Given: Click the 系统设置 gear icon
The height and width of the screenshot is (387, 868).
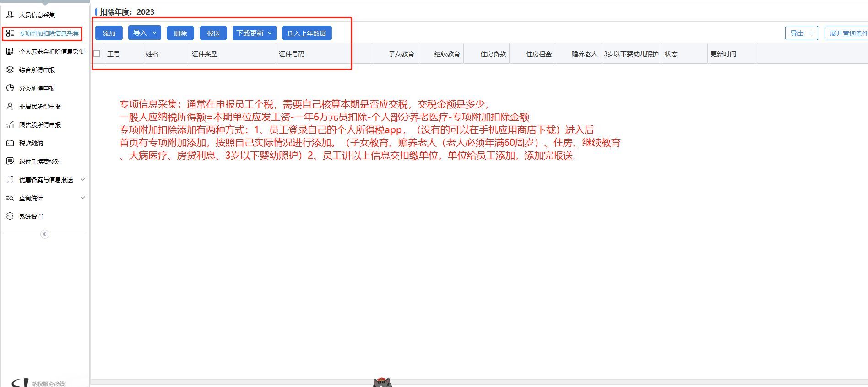Looking at the screenshot, I should click(10, 216).
